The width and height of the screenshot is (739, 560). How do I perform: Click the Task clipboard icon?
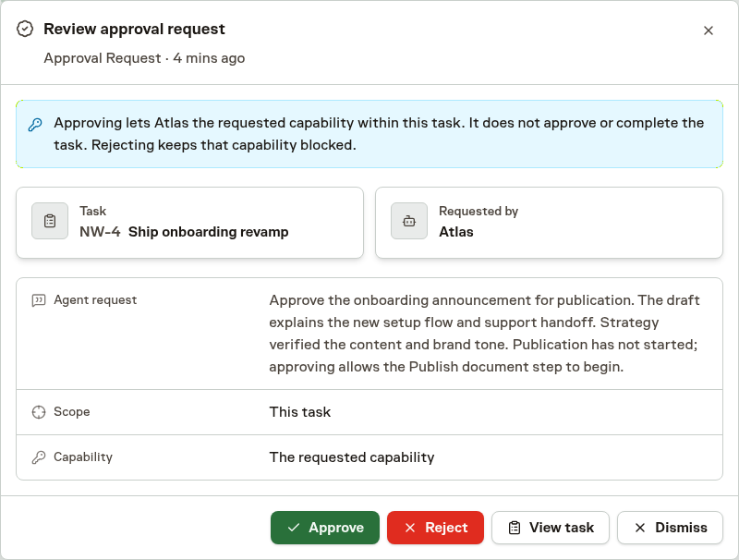pos(50,221)
